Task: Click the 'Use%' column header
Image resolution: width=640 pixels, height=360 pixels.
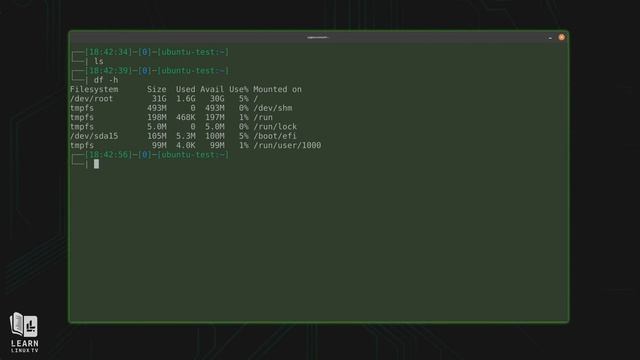Action: [x=239, y=89]
